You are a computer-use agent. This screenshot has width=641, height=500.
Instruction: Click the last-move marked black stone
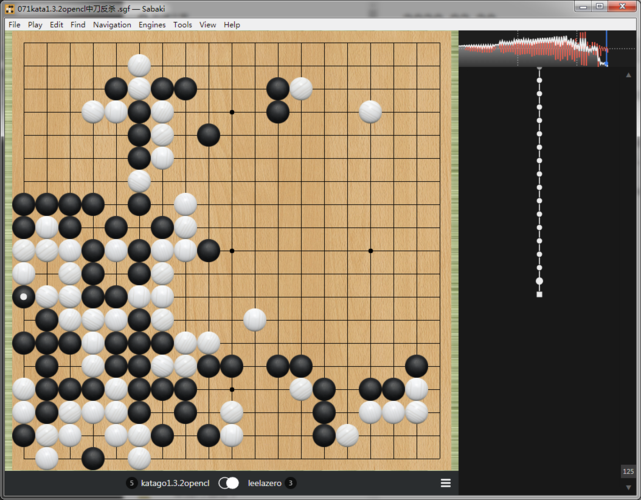pyautogui.click(x=23, y=296)
